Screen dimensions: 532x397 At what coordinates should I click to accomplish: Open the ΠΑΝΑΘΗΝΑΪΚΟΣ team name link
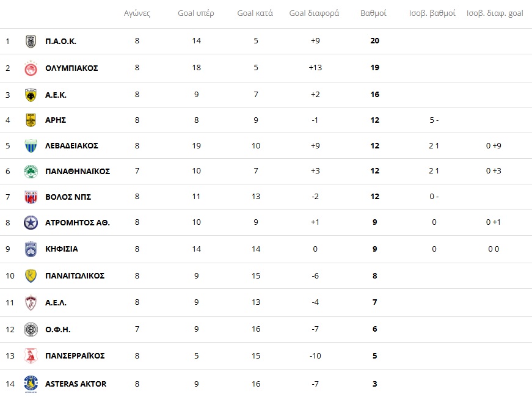[78, 171]
